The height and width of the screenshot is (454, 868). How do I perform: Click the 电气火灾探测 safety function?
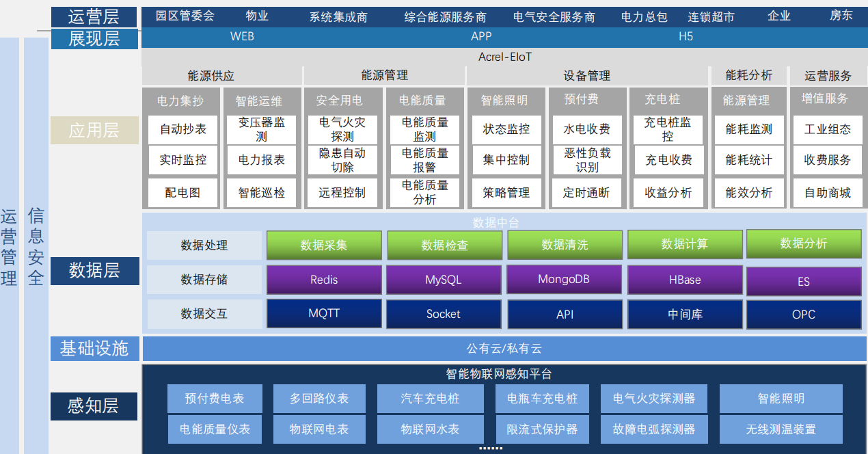click(342, 129)
